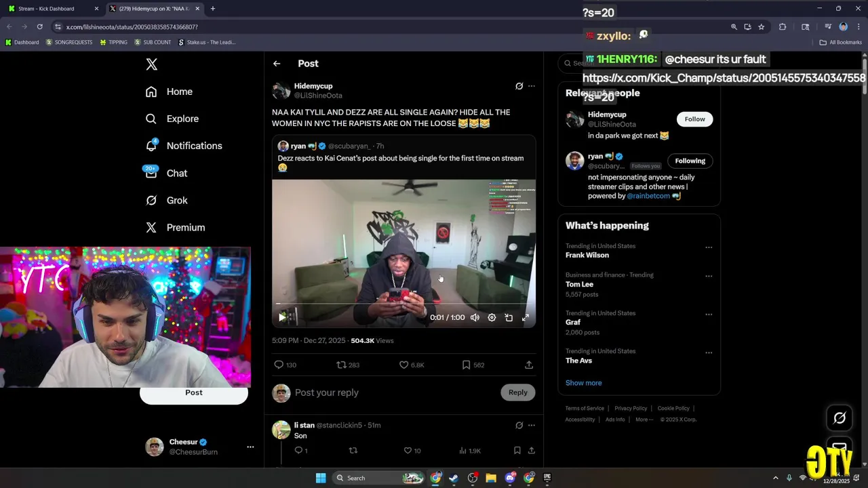Open File Explorer from taskbar
This screenshot has width=868, height=488.
[x=491, y=478]
